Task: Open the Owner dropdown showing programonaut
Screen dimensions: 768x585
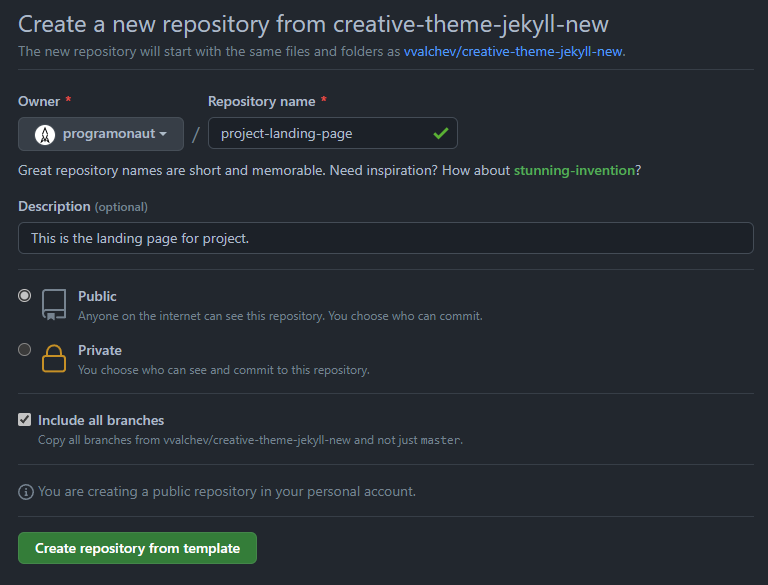Action: (x=100, y=134)
